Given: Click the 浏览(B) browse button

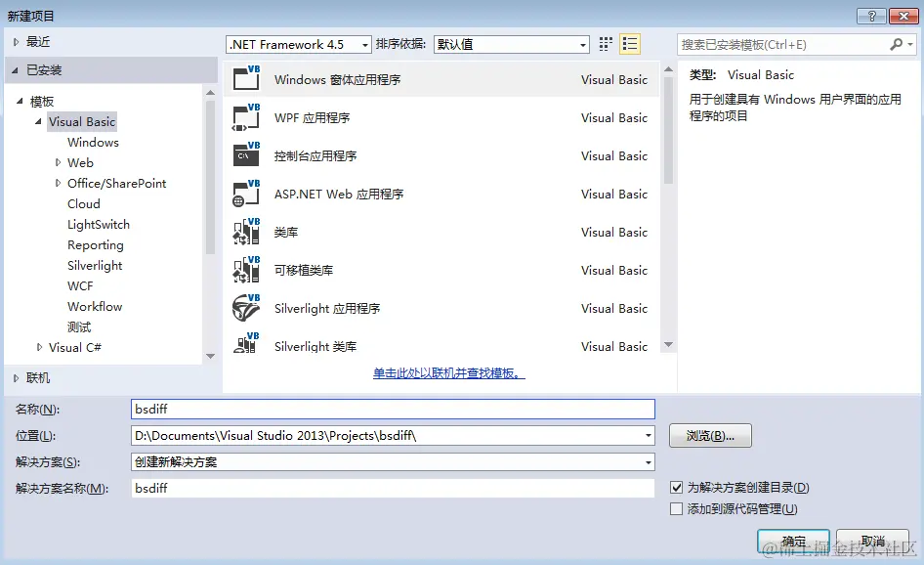Looking at the screenshot, I should tap(710, 435).
